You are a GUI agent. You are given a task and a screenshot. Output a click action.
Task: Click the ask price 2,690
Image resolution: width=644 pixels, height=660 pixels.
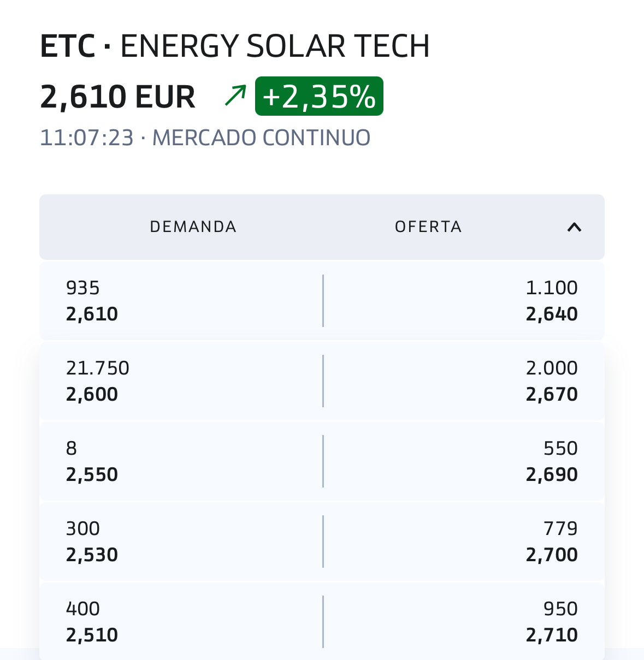tap(552, 475)
